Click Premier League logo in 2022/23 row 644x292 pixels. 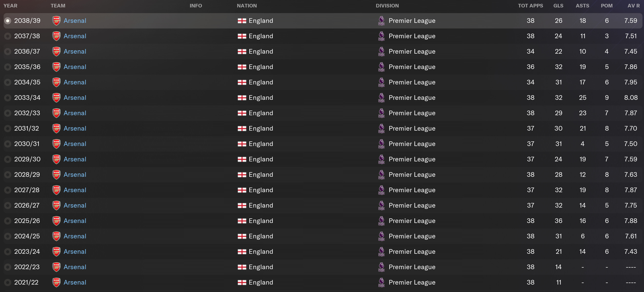point(381,267)
